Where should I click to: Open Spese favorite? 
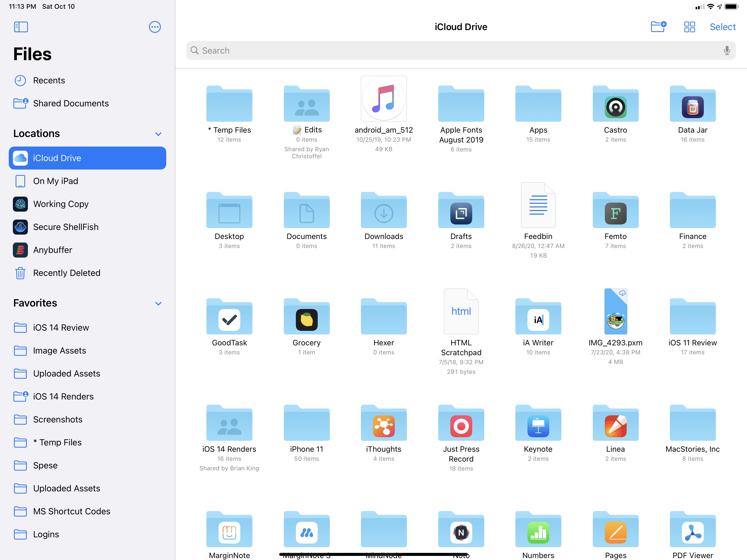click(x=87, y=465)
